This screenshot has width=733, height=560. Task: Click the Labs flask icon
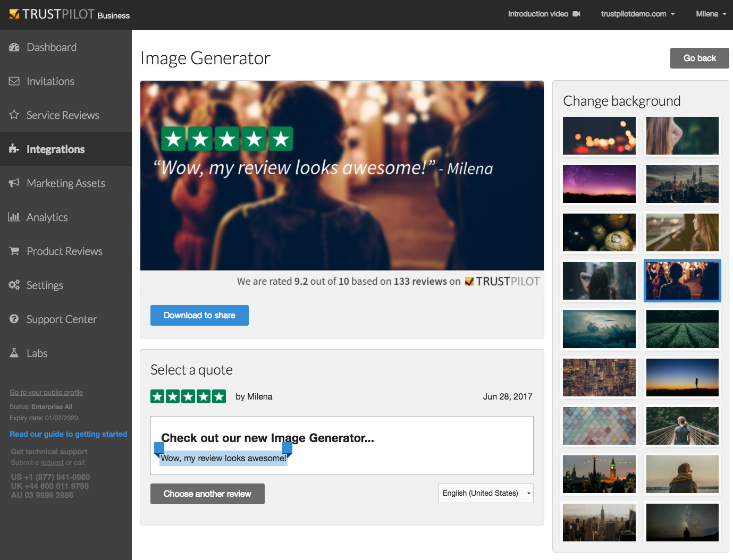14,353
